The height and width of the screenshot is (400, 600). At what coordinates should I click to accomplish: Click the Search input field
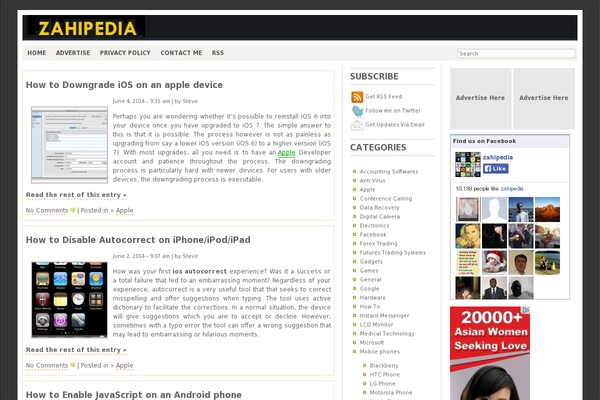516,54
